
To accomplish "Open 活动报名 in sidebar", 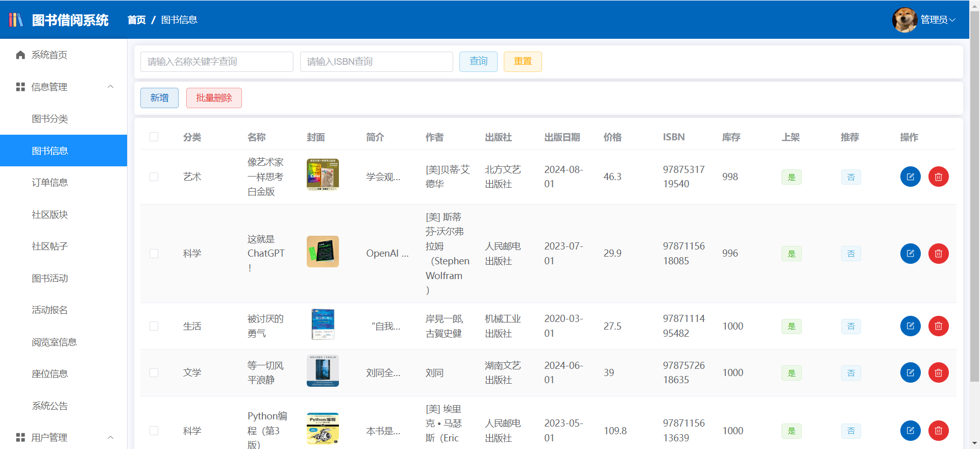I will (63, 310).
